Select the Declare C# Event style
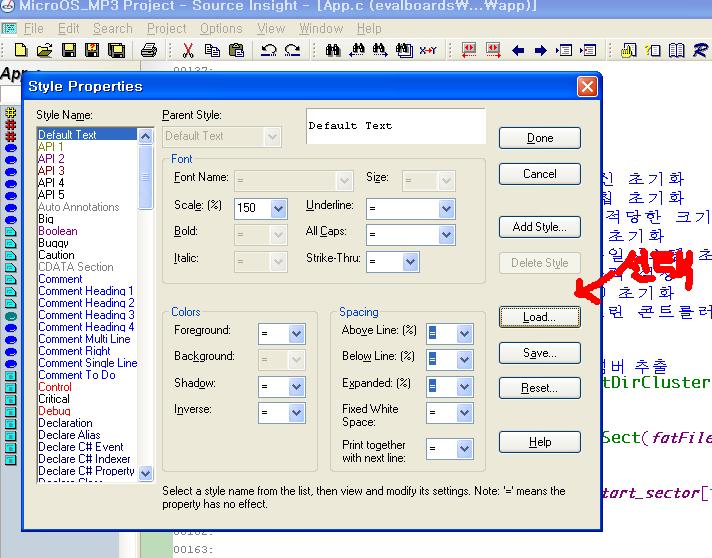The width and height of the screenshot is (712, 558). pos(87,447)
